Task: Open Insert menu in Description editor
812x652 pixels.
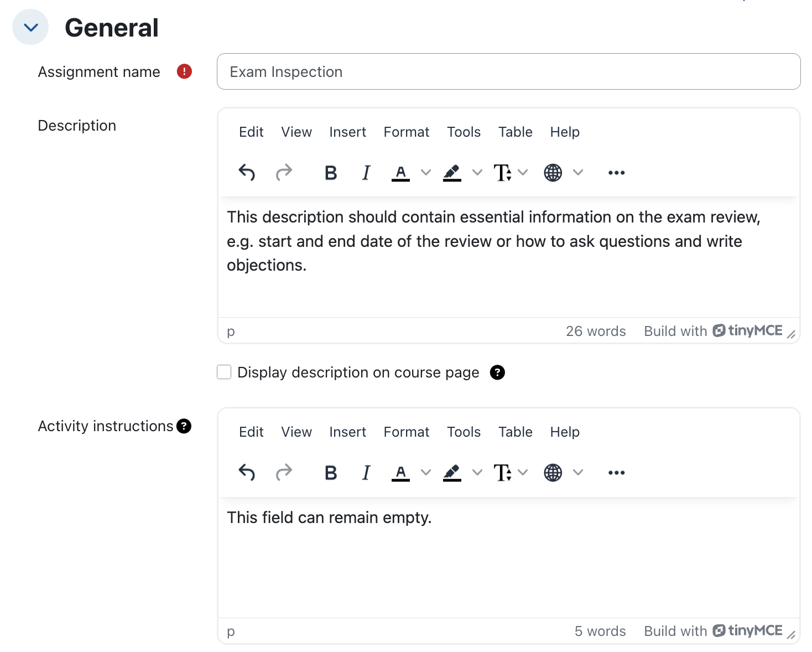Action: point(347,132)
